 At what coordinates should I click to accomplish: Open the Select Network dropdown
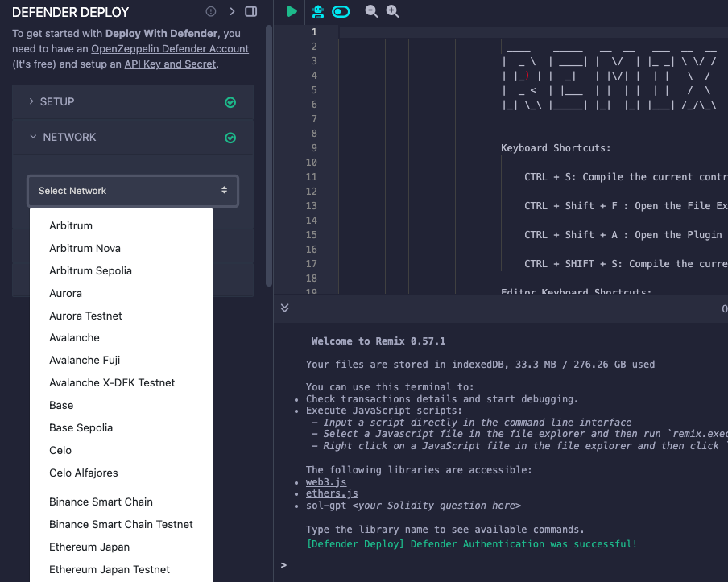point(132,191)
